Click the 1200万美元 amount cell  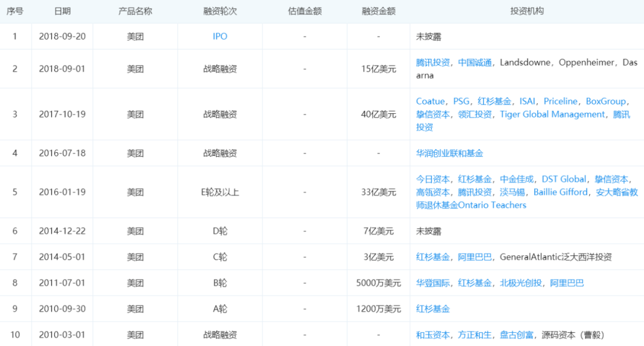point(379,308)
